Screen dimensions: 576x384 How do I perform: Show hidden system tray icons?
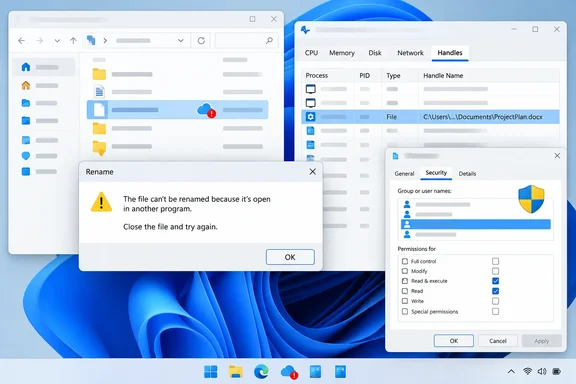point(511,372)
